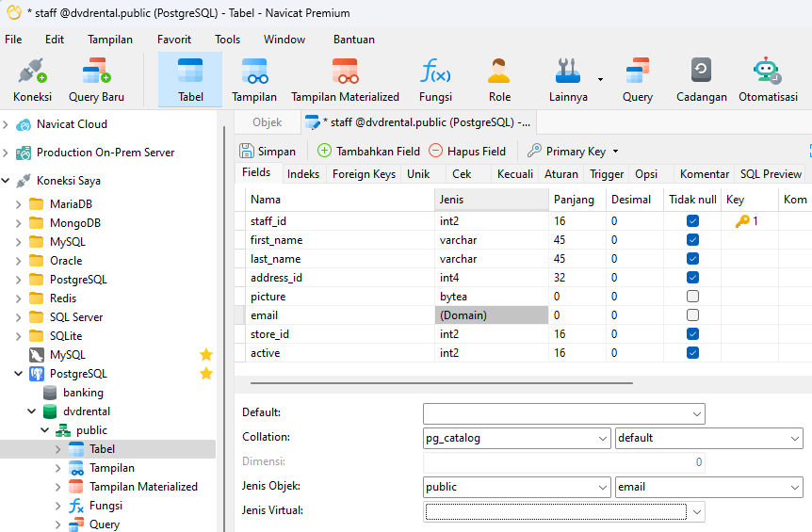Screen dimensions: 812x532
Task: Click the Primary Key button
Action: tap(566, 151)
